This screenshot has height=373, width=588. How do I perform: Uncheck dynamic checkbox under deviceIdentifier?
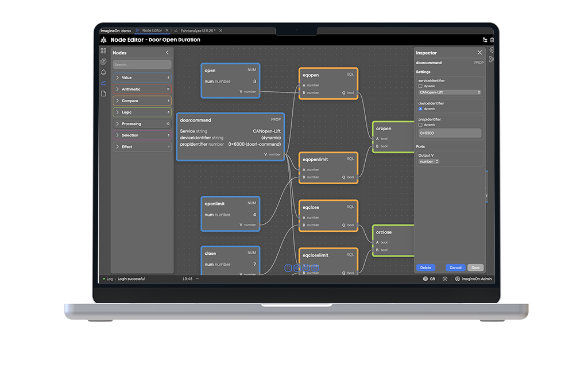(420, 108)
